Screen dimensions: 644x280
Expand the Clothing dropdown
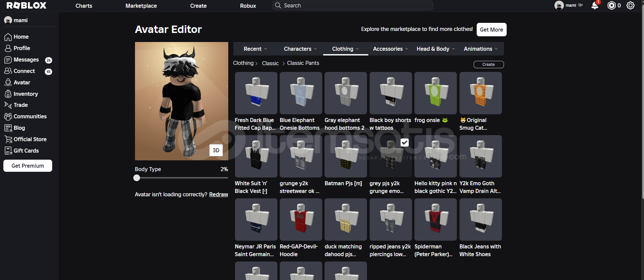tap(345, 49)
